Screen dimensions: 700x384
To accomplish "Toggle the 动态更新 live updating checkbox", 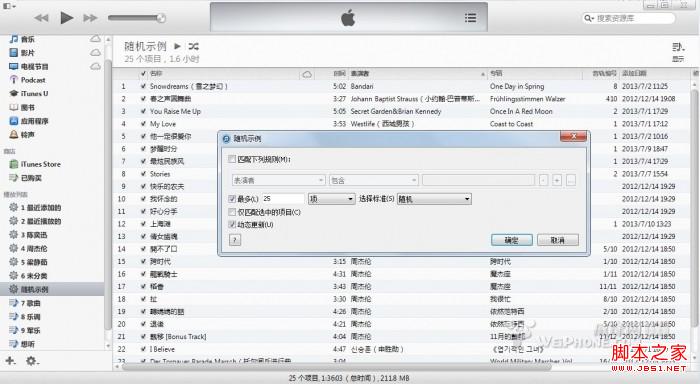I will point(232,225).
